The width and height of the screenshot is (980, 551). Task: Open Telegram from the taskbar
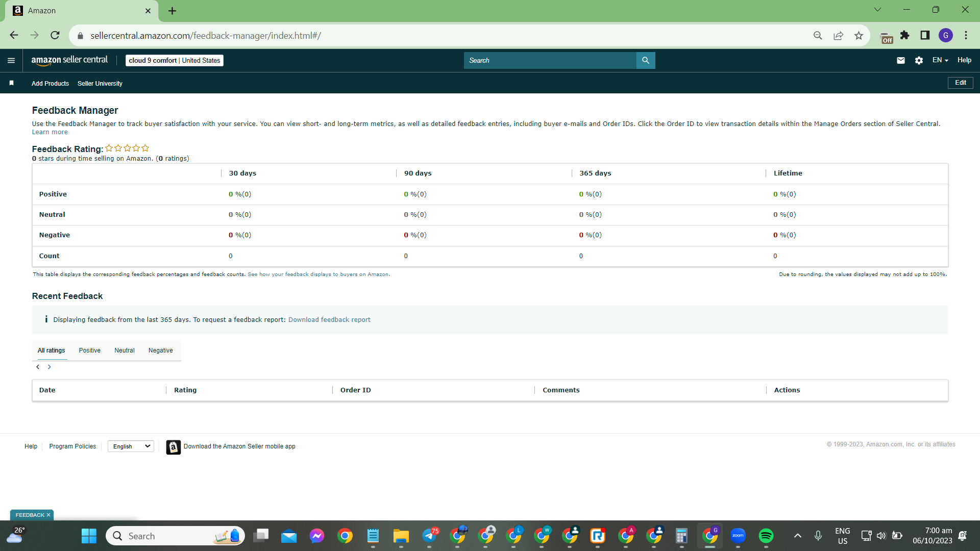point(430,536)
